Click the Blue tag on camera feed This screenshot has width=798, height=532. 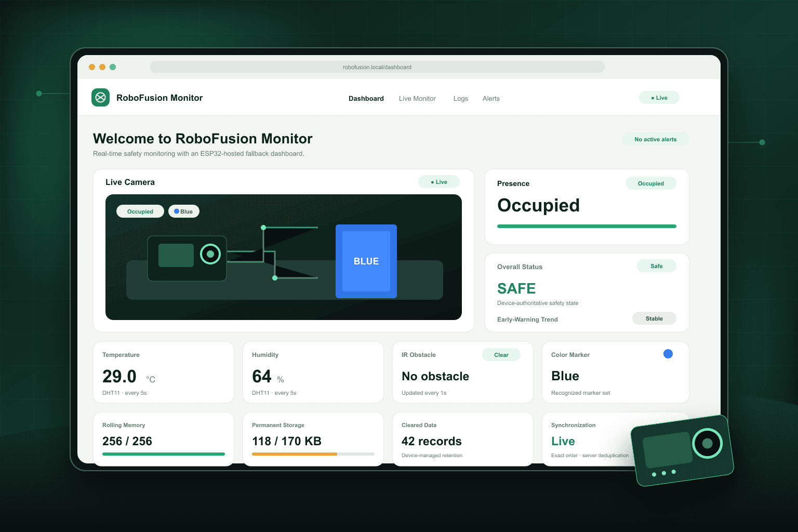tap(184, 211)
